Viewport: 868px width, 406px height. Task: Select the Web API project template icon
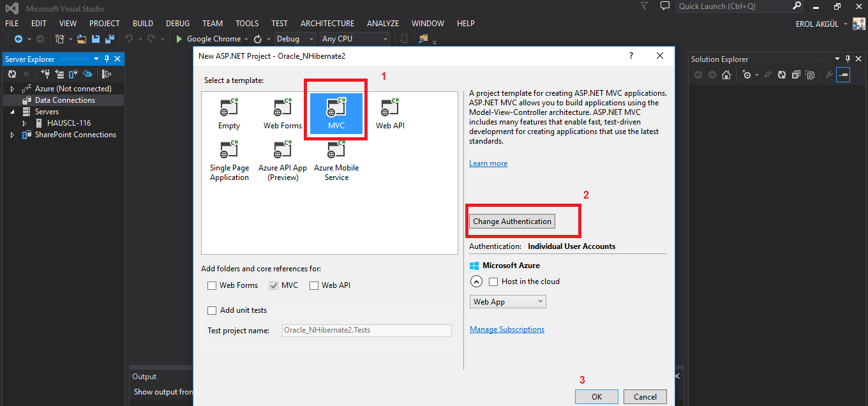(x=390, y=109)
